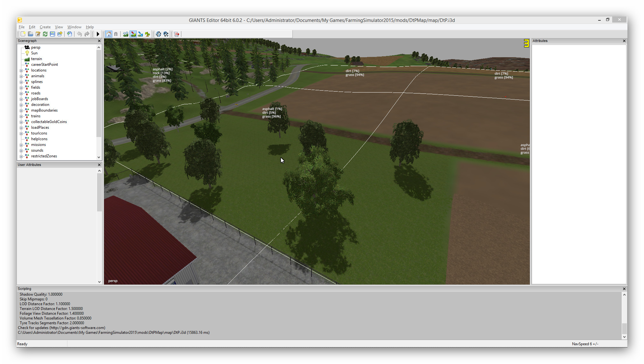Expand the fields node in Scenegraph
644x364 pixels.
pos(21,88)
